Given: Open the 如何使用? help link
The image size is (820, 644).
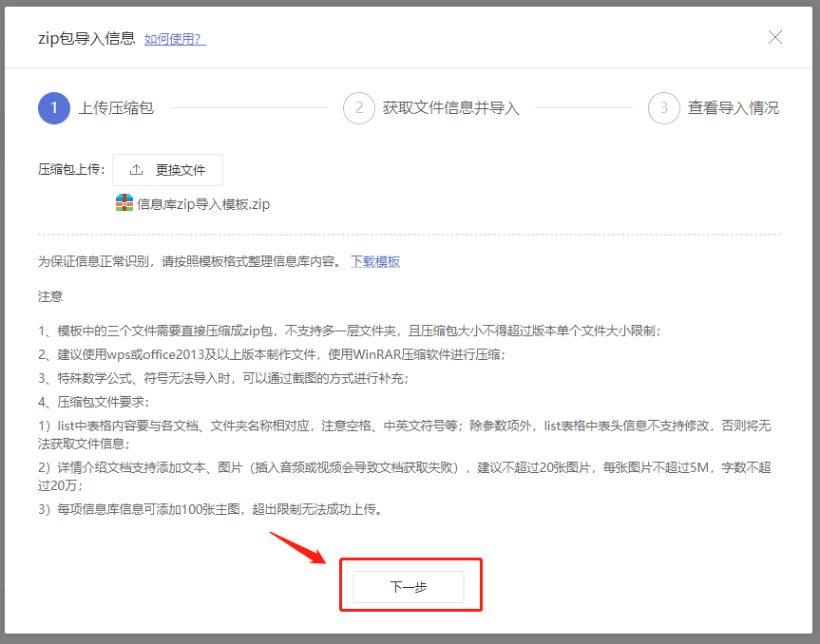Looking at the screenshot, I should [173, 39].
